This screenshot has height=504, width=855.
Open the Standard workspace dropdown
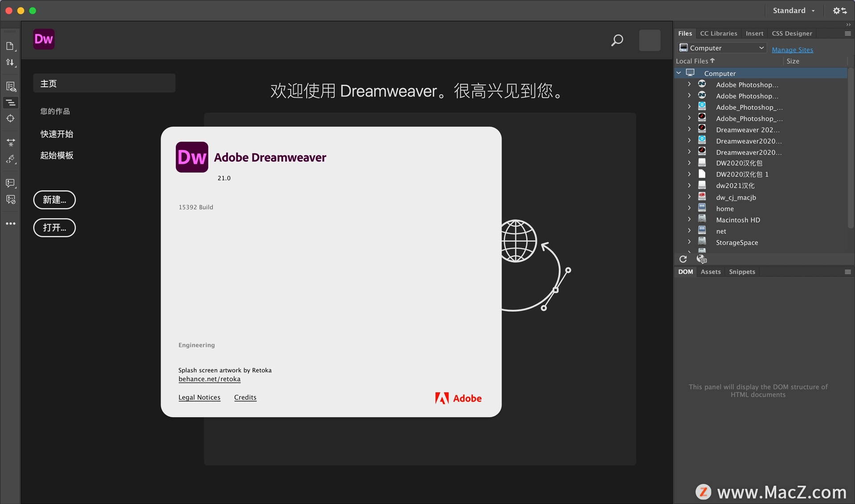[x=794, y=10]
